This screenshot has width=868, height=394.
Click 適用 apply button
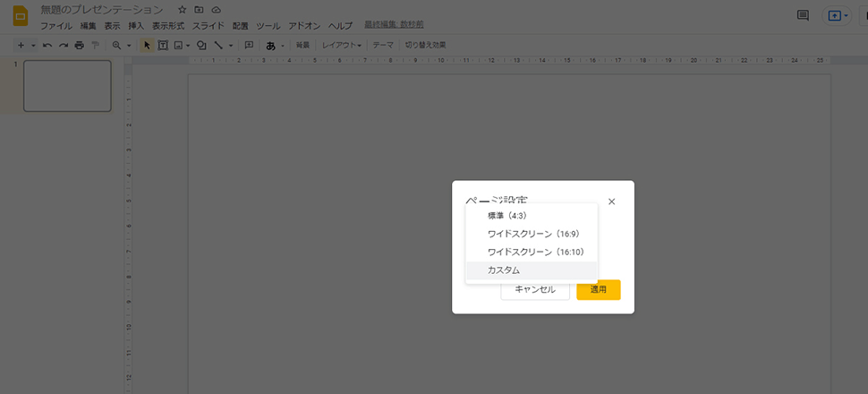[599, 289]
